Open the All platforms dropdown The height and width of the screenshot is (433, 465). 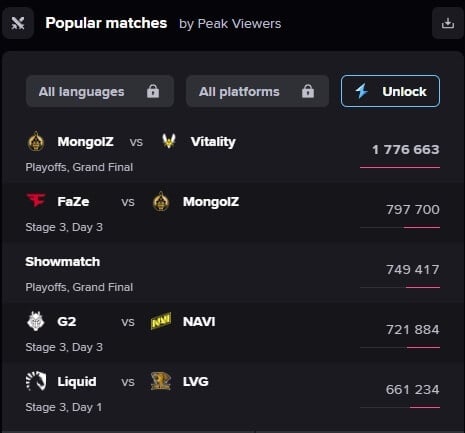click(257, 91)
